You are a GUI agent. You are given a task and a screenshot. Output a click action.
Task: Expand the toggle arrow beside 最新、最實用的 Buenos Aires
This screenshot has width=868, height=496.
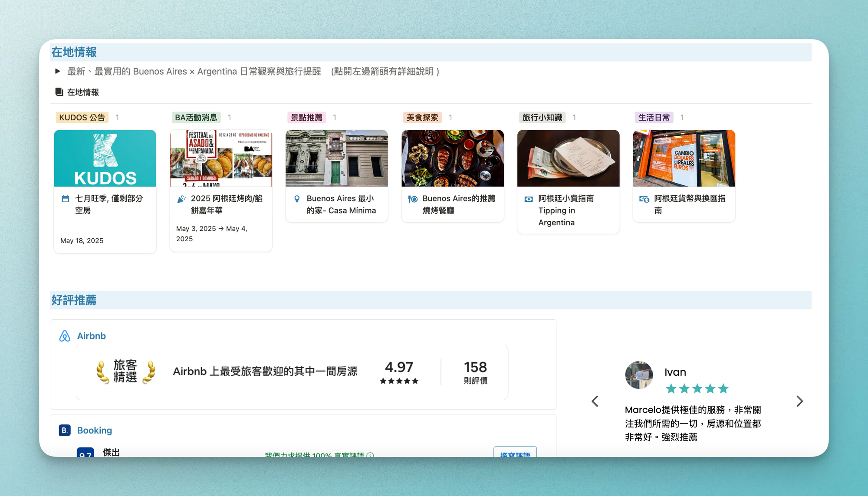point(57,71)
